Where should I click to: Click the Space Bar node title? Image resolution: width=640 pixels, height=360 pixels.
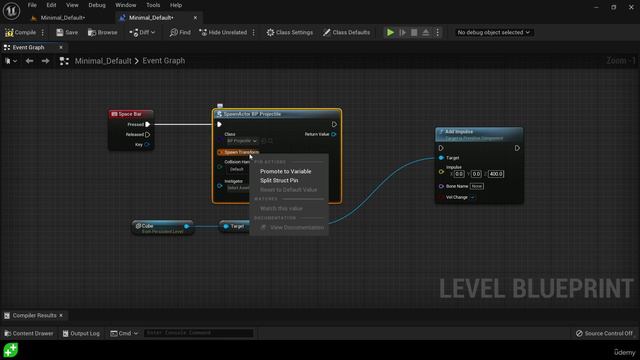click(x=131, y=114)
